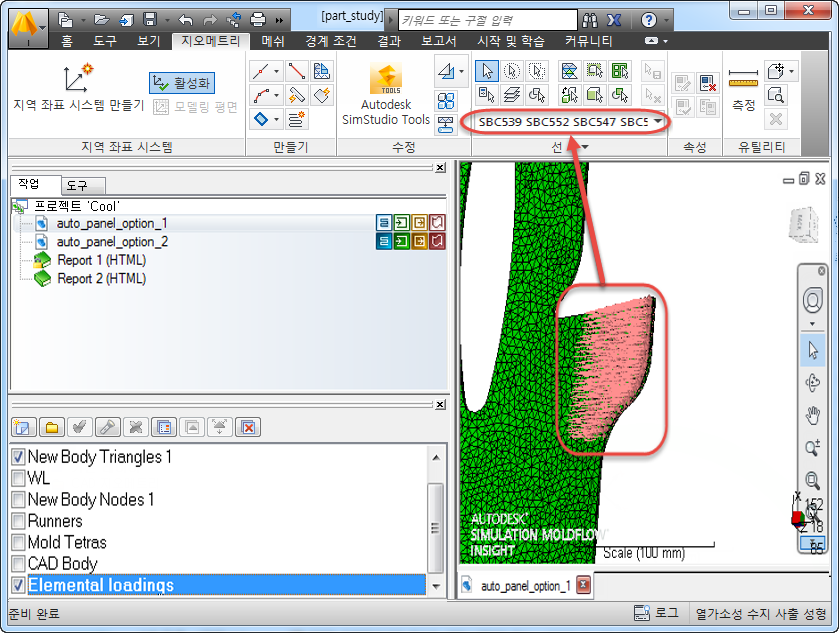This screenshot has width=839, height=633.
Task: Open Autodesk SimStudio Tools
Action: pyautogui.click(x=386, y=95)
